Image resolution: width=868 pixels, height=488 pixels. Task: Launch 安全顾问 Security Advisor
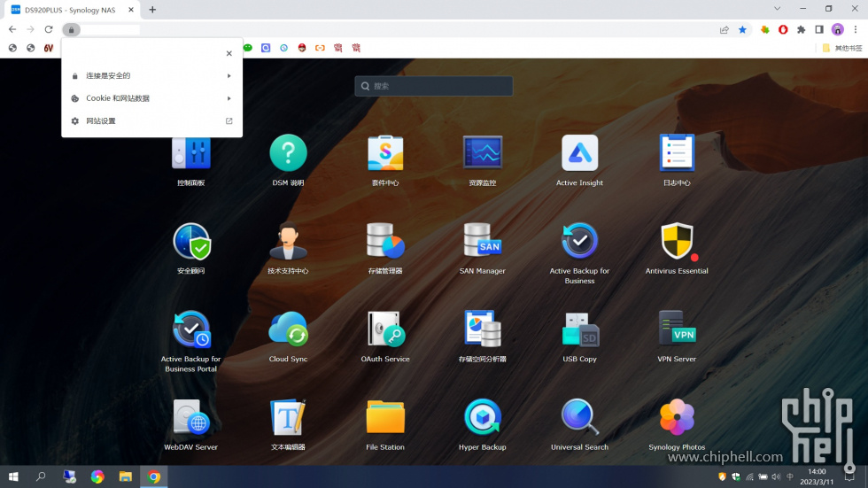[191, 241]
